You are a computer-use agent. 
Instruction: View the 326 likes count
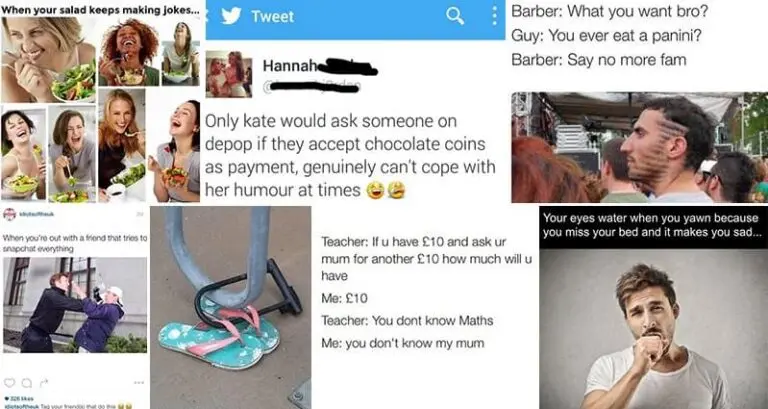(17, 399)
